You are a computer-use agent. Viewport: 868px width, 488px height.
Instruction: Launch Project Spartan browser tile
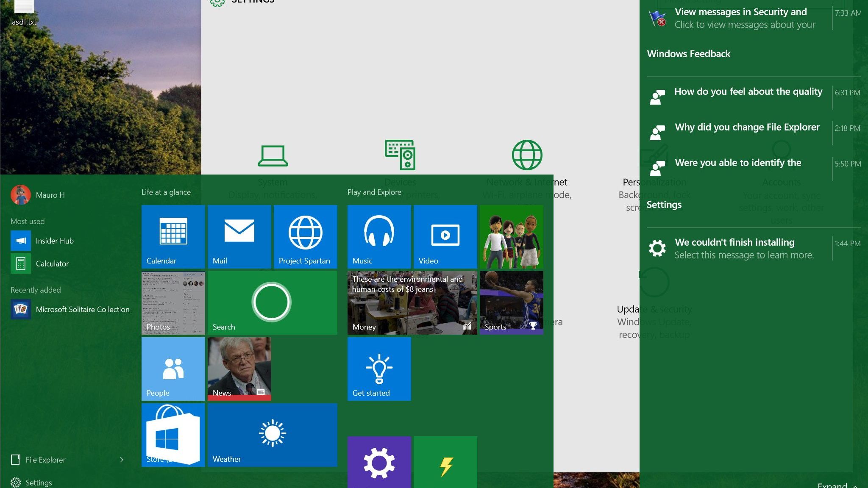coord(305,236)
